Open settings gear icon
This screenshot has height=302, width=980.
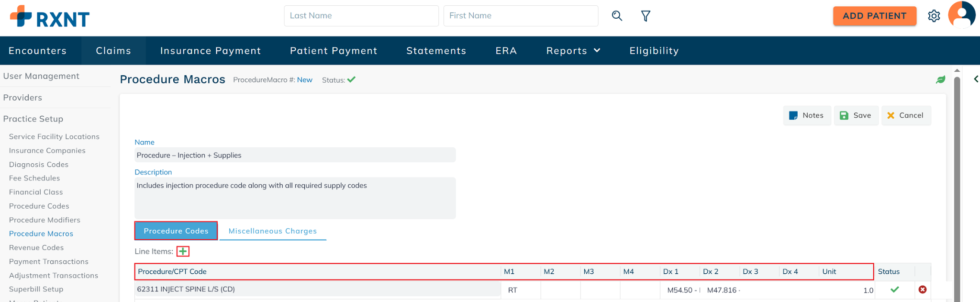tap(934, 16)
